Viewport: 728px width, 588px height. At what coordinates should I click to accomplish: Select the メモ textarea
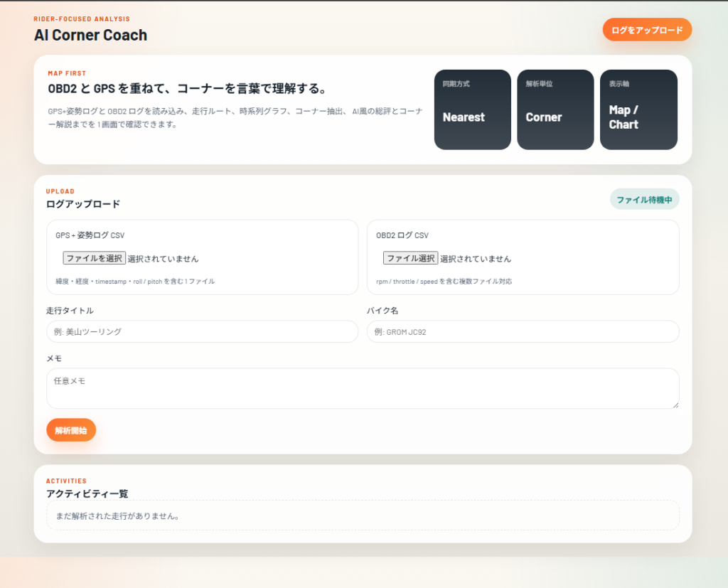(362, 388)
